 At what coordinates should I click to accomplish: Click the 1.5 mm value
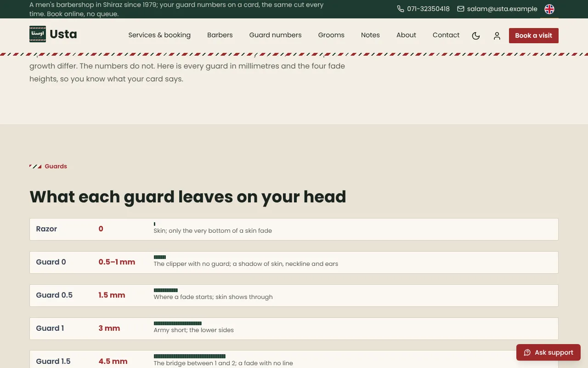tap(112, 295)
